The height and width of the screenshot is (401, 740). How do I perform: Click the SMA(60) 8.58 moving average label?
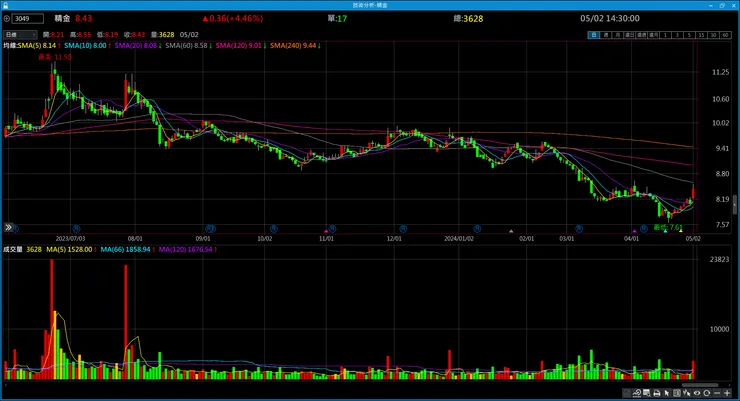coord(186,46)
